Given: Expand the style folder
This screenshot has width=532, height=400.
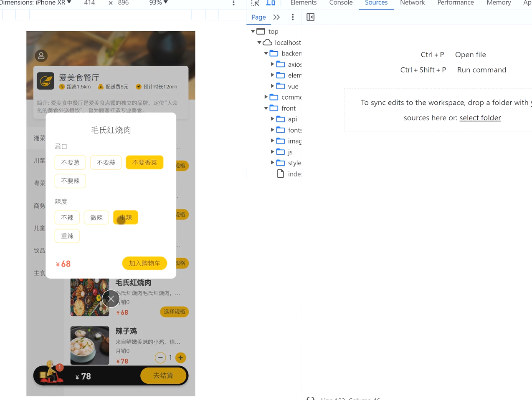Looking at the screenshot, I should pos(273,163).
